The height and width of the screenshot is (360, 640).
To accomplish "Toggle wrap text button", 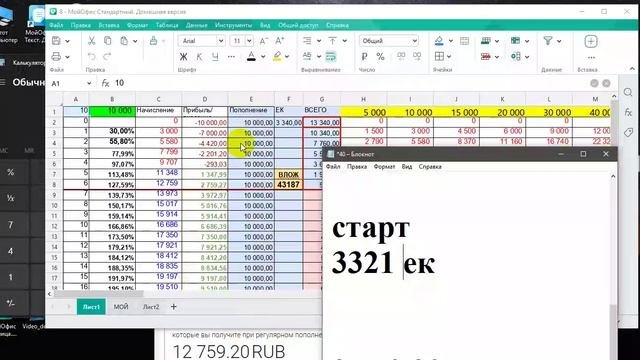I will [x=331, y=57].
